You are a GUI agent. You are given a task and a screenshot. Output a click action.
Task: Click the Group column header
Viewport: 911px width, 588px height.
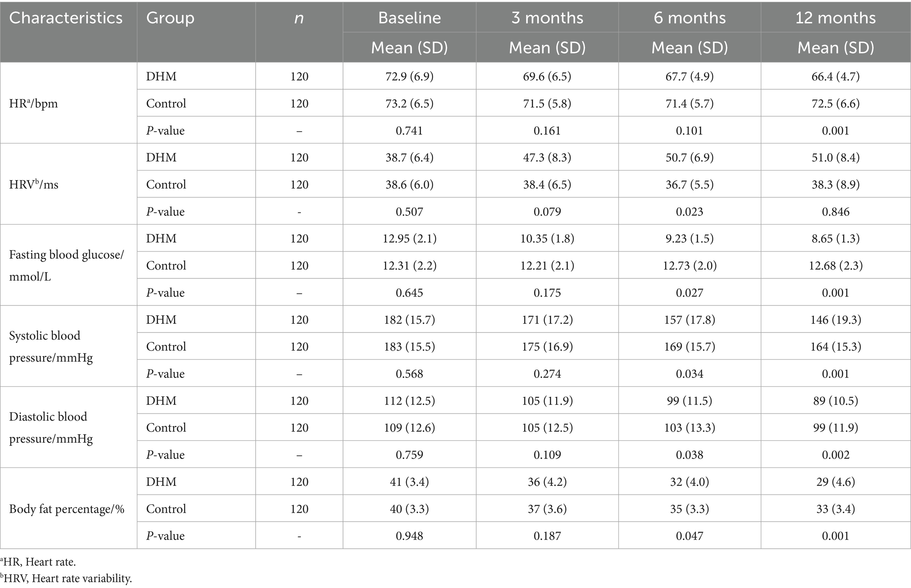point(170,18)
